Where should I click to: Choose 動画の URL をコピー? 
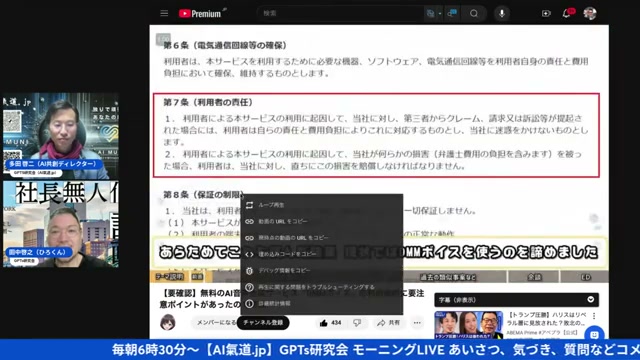click(x=322, y=221)
